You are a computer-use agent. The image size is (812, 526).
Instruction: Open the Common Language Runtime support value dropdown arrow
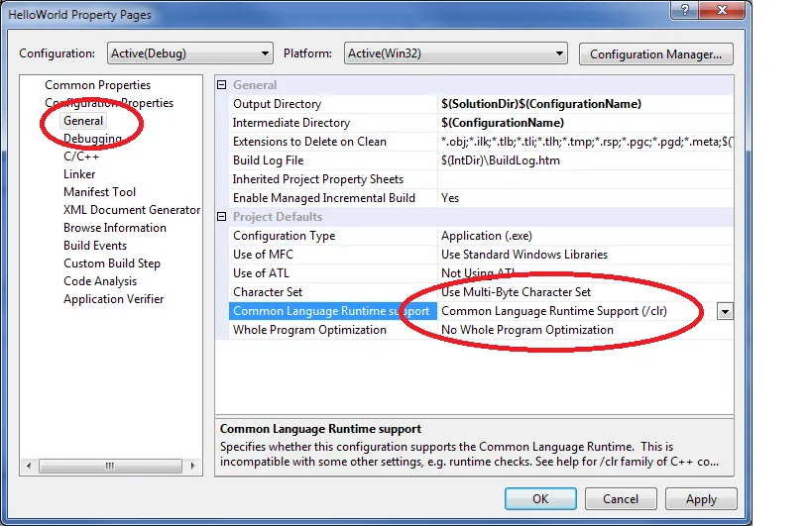[x=725, y=311]
